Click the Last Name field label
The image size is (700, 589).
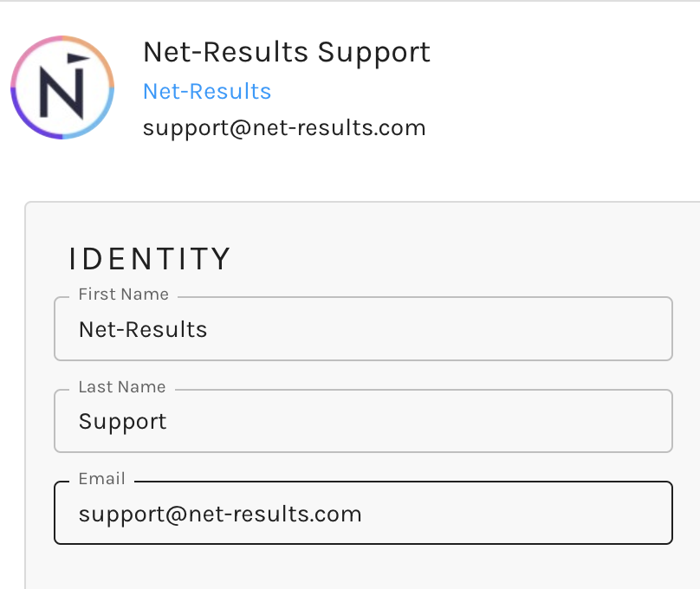click(x=122, y=387)
